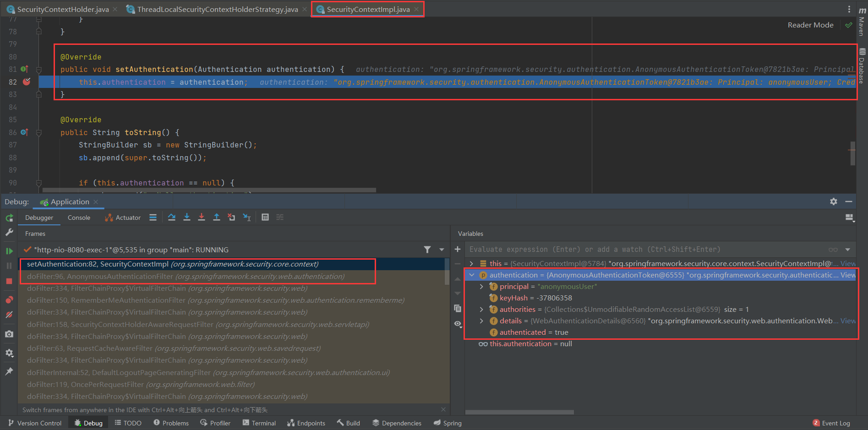Step out of the current method
Image resolution: width=868 pixels, height=430 pixels.
217,217
